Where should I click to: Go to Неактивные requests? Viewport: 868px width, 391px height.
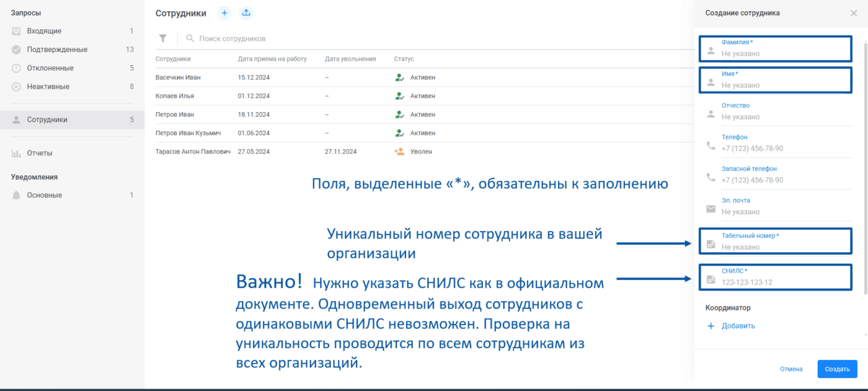[48, 87]
